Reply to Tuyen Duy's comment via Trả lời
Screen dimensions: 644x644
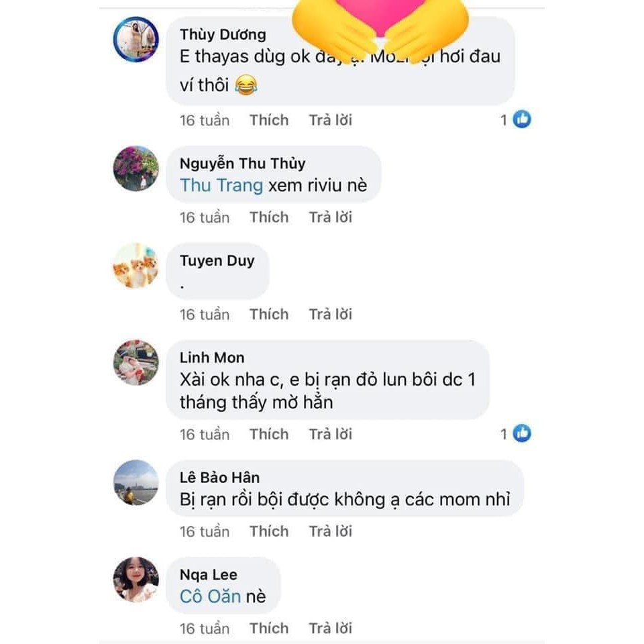(x=330, y=314)
